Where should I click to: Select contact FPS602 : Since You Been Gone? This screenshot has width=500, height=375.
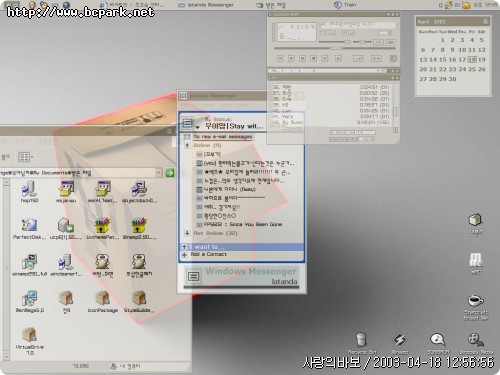click(243, 224)
